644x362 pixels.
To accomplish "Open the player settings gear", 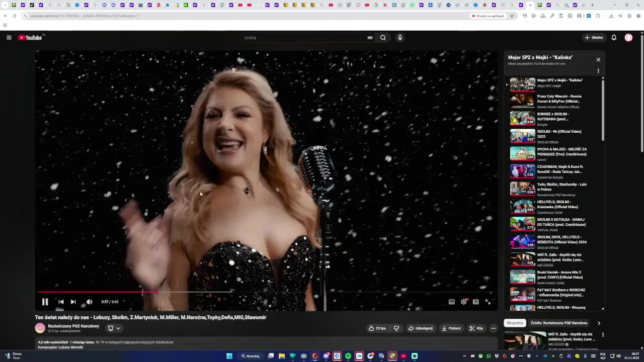I will tap(464, 302).
